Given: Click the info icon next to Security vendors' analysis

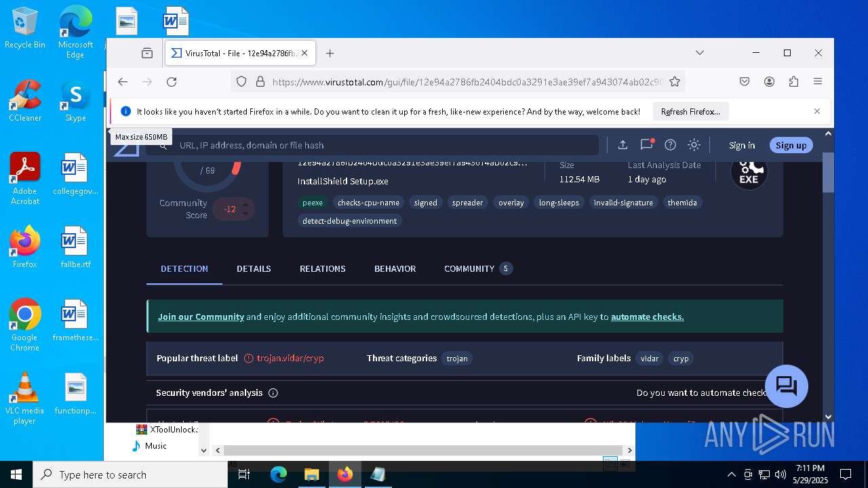Looking at the screenshot, I should 273,393.
